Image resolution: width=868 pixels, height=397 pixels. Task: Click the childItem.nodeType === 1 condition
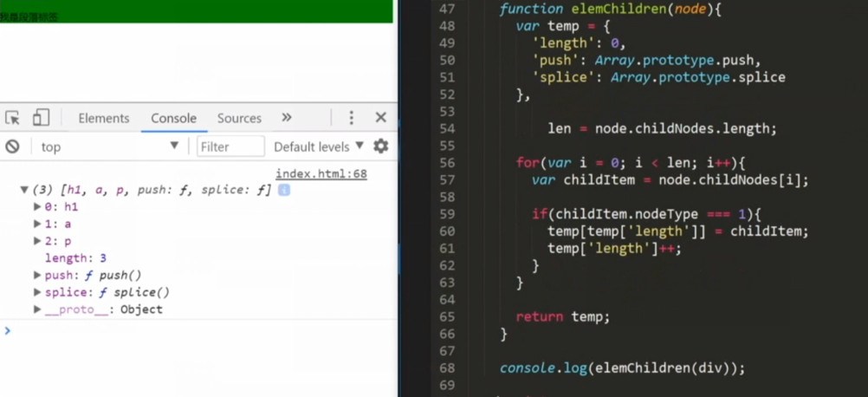click(651, 214)
